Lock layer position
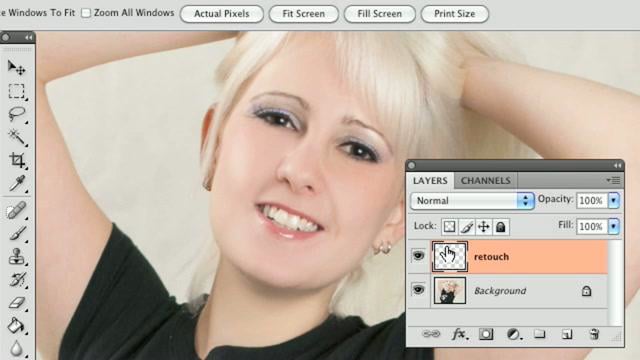This screenshot has height=360, width=640. point(484,227)
